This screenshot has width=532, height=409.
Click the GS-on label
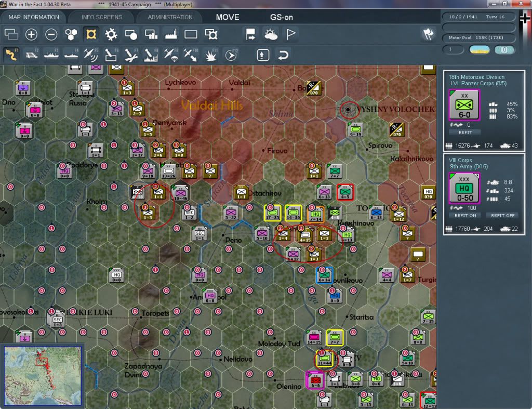tap(281, 17)
